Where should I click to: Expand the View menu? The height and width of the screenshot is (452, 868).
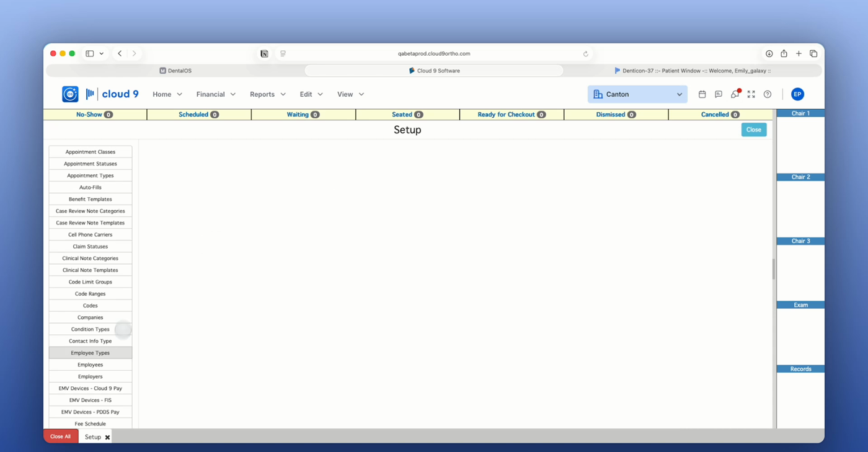tap(350, 94)
